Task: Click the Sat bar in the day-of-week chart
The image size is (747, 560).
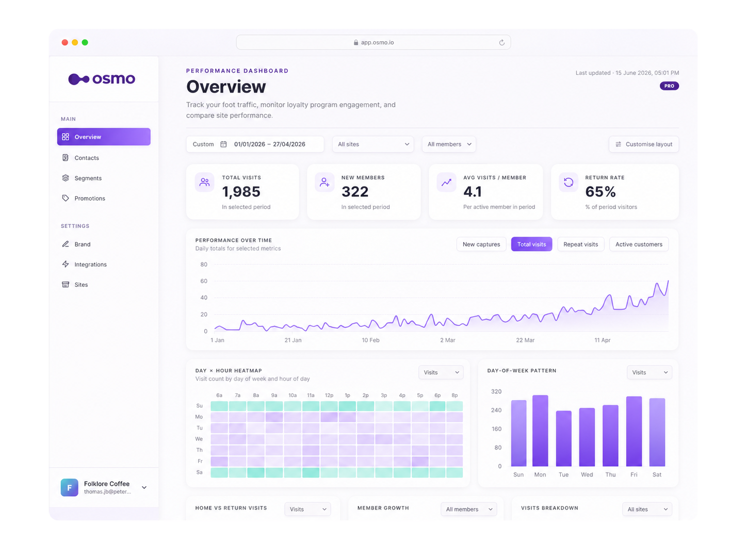Action: tap(657, 432)
